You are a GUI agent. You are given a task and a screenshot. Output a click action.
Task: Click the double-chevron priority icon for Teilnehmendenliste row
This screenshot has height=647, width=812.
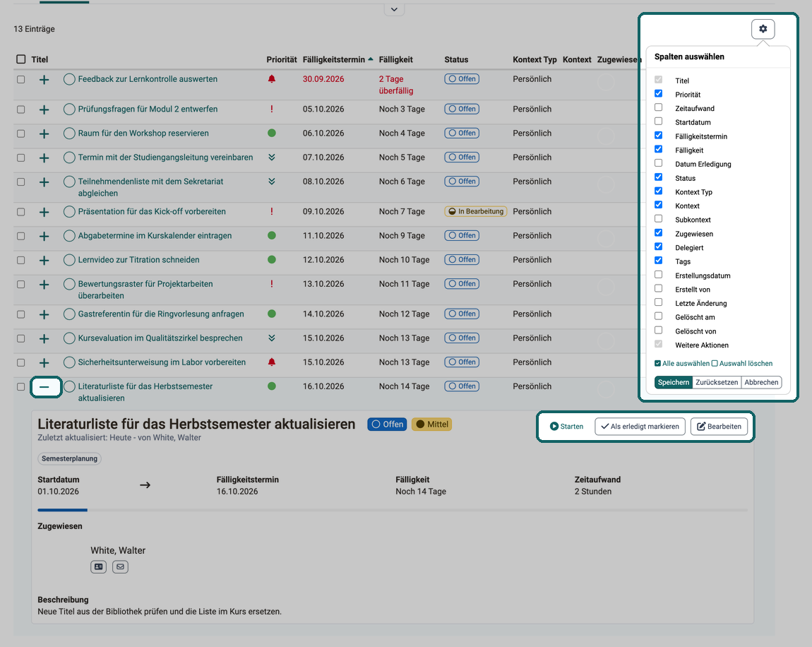coord(271,182)
